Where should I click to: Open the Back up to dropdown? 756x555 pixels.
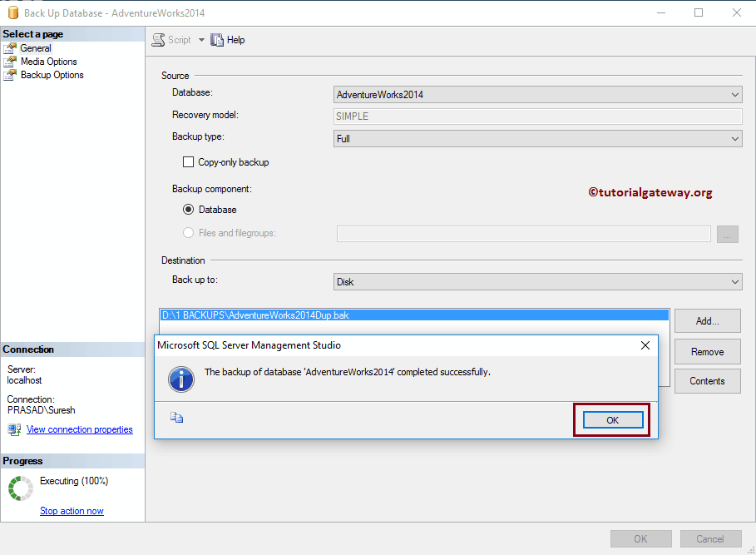[x=537, y=281]
